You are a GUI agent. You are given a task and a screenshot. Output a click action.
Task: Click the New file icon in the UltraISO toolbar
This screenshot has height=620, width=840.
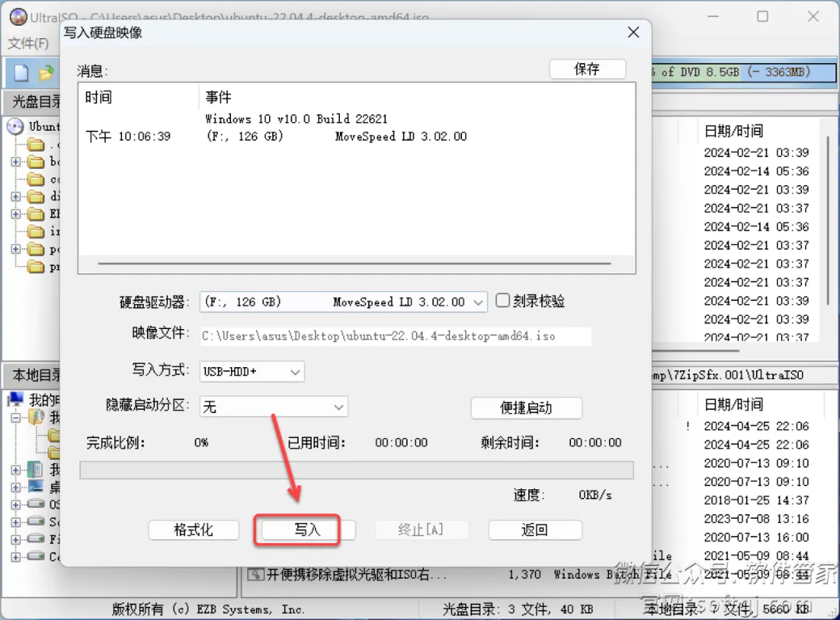[x=21, y=72]
